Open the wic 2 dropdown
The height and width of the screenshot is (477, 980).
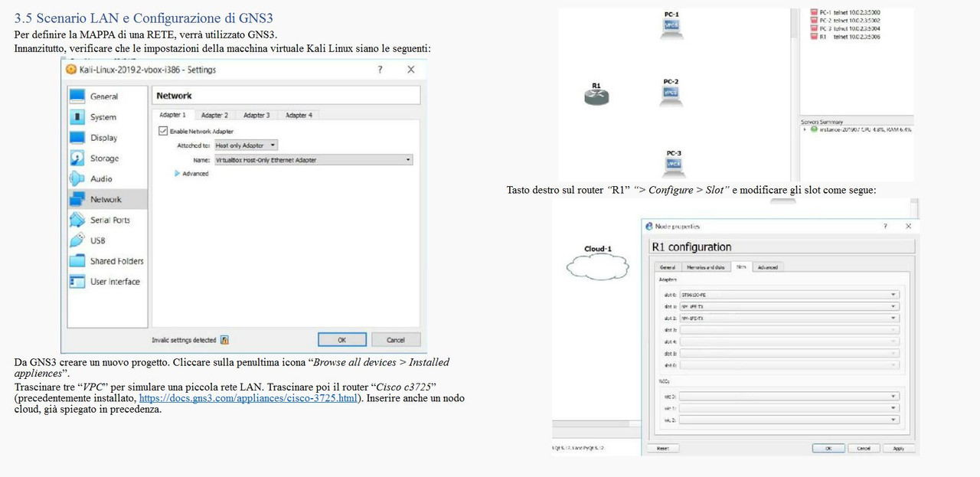point(789,420)
